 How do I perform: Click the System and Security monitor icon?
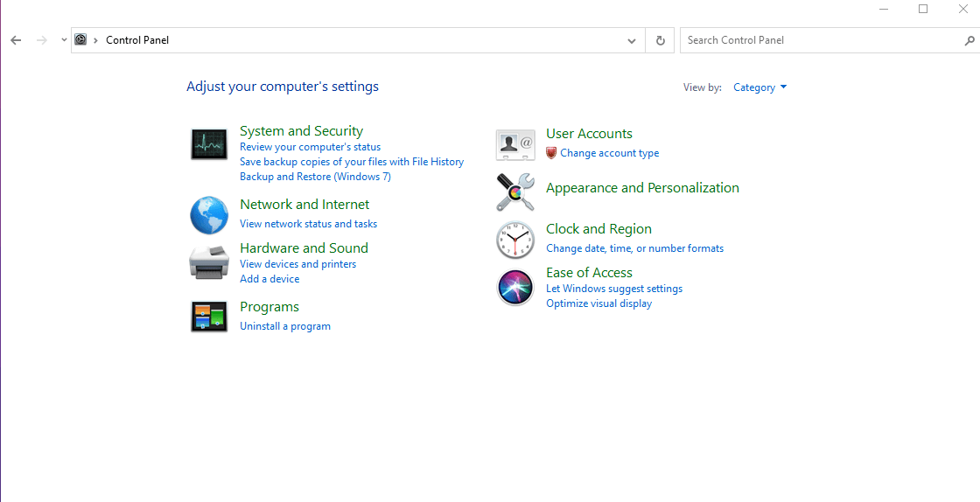(x=209, y=144)
